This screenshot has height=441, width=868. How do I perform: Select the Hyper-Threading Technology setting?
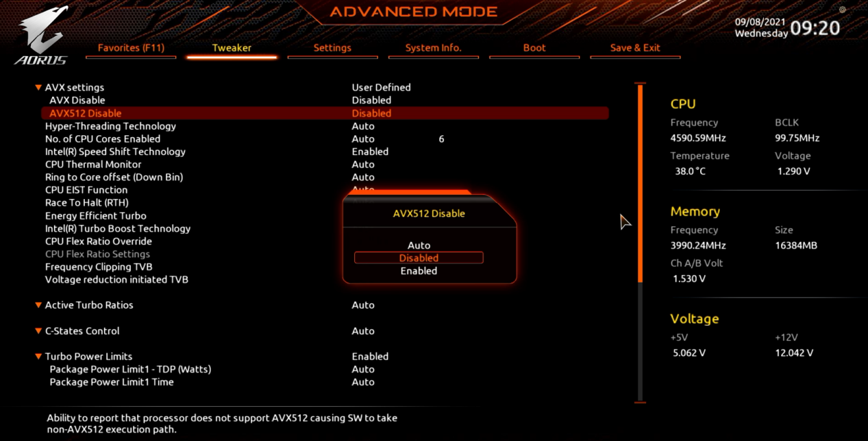pos(110,126)
